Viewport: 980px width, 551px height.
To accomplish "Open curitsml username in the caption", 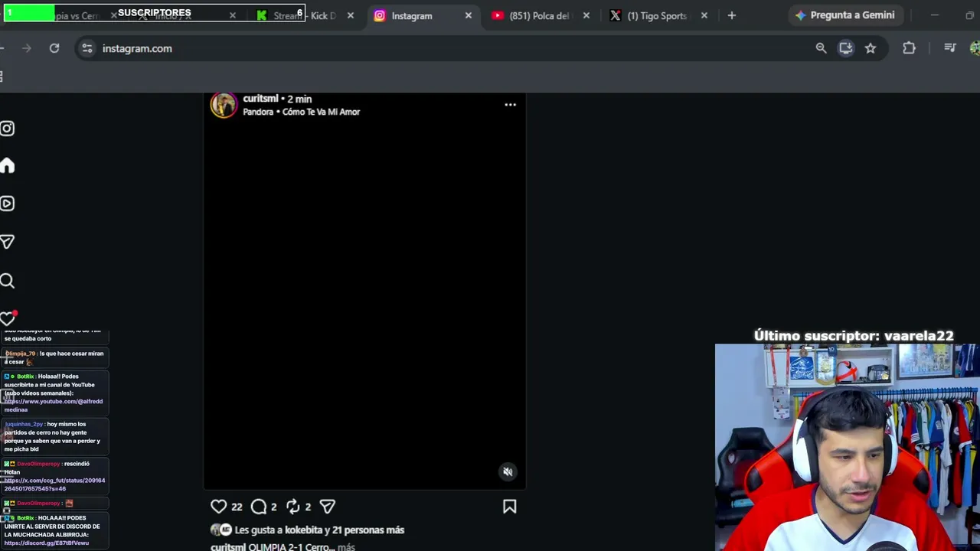I will 228,547.
